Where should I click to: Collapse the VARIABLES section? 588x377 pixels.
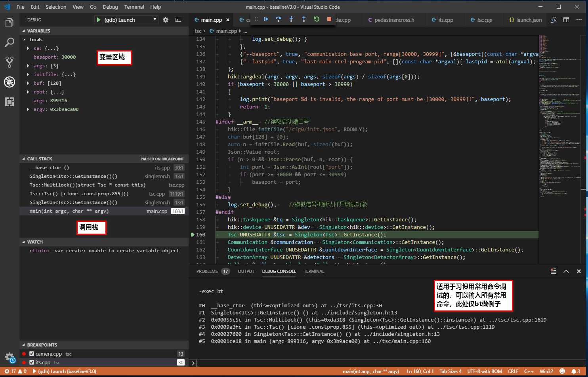tap(23, 31)
